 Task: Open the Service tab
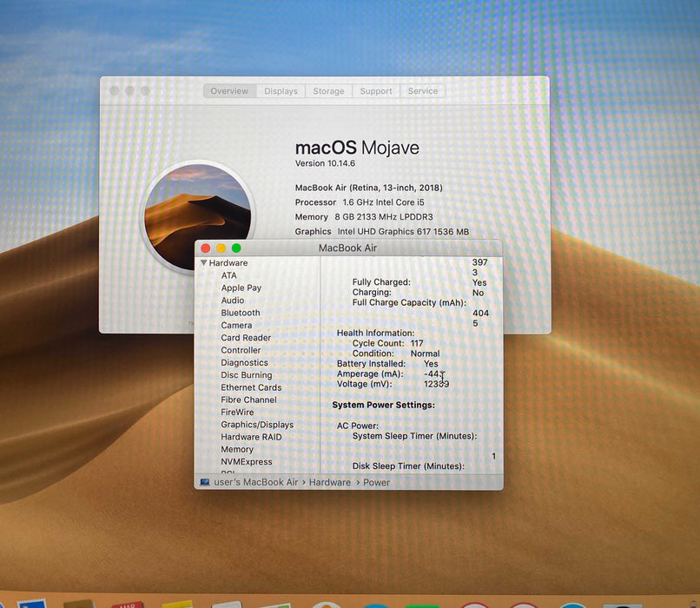(423, 91)
